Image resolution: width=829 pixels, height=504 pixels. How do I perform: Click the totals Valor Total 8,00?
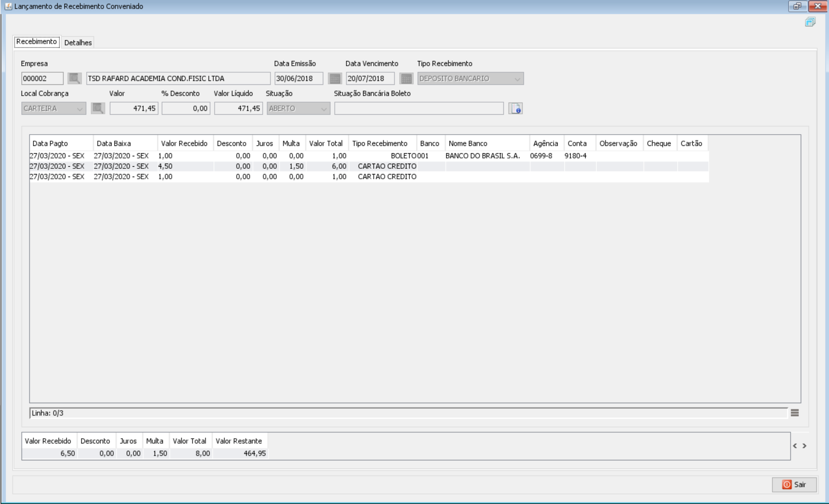191,453
